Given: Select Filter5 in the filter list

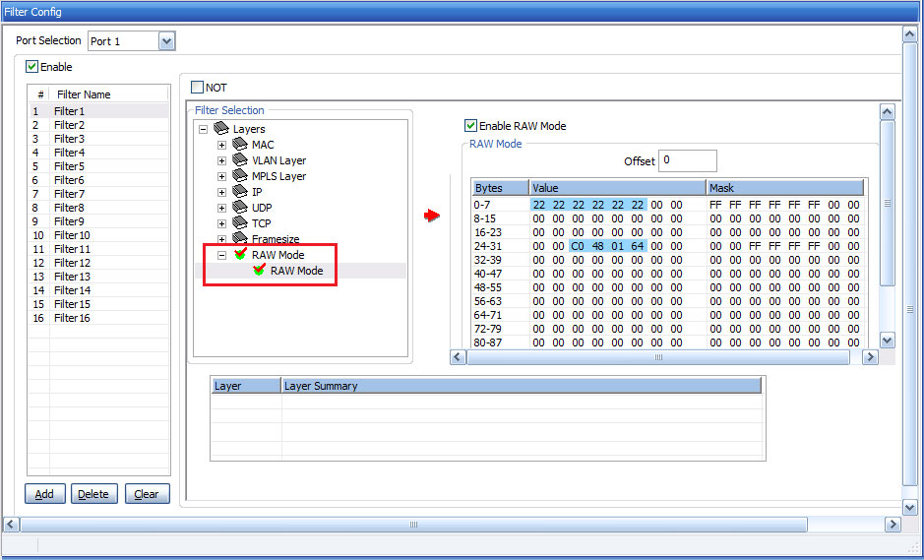Looking at the screenshot, I should click(x=98, y=166).
